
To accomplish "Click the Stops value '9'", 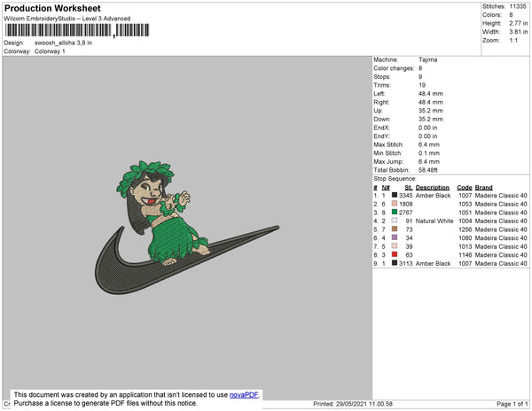I will coord(420,76).
